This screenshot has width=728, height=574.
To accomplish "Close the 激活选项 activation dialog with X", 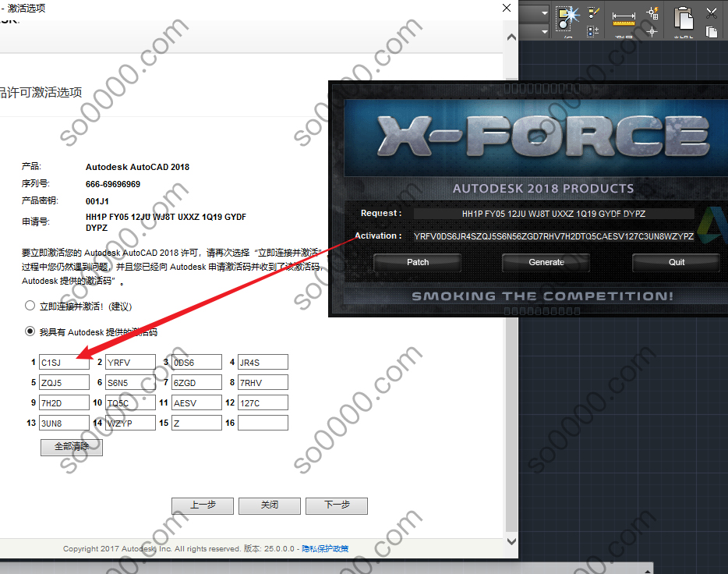I will (507, 8).
